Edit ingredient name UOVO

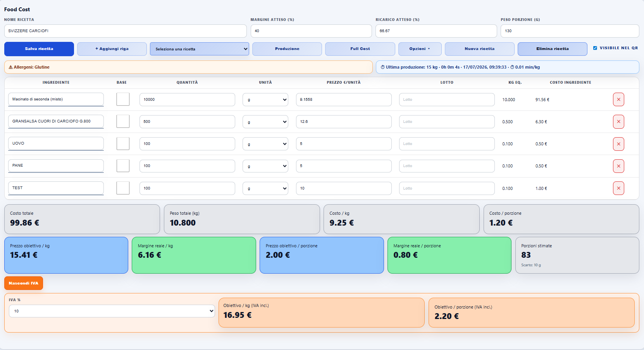[x=56, y=143]
